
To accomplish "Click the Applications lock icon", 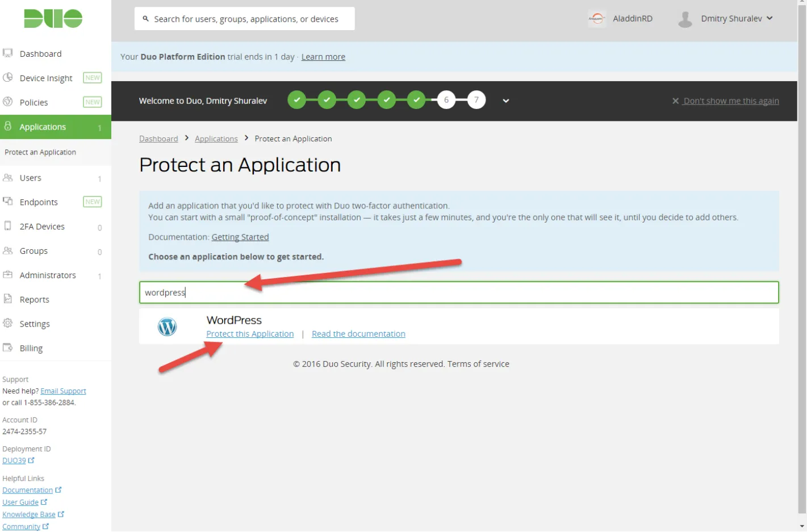I will tap(8, 126).
